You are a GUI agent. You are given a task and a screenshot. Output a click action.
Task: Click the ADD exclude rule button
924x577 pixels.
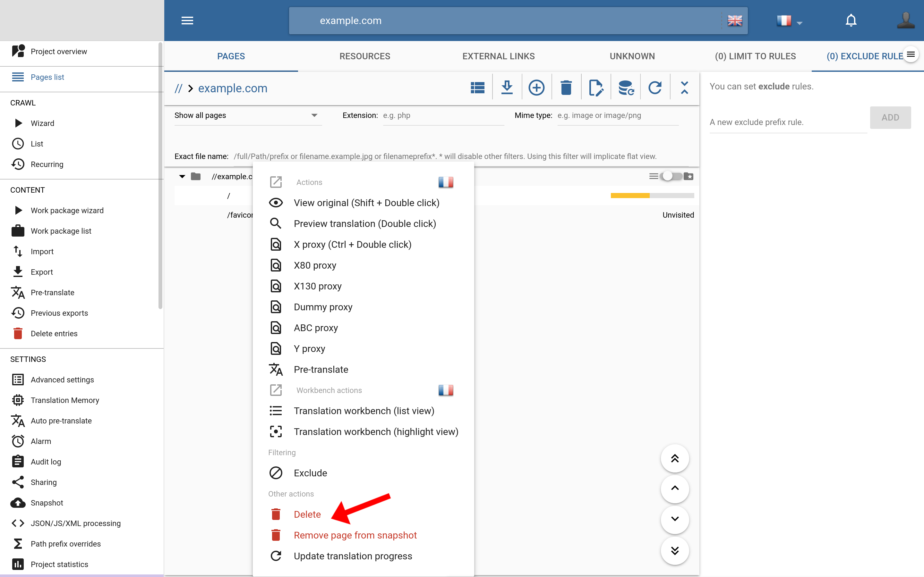(x=890, y=118)
